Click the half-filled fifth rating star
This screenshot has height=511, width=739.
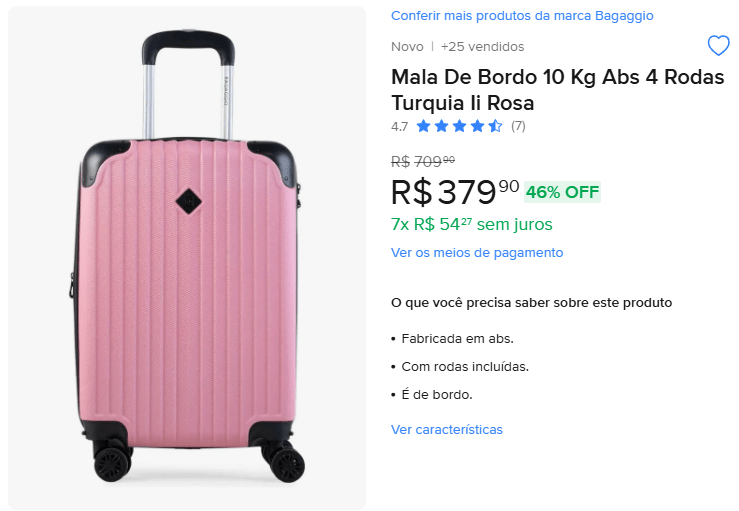pos(495,126)
